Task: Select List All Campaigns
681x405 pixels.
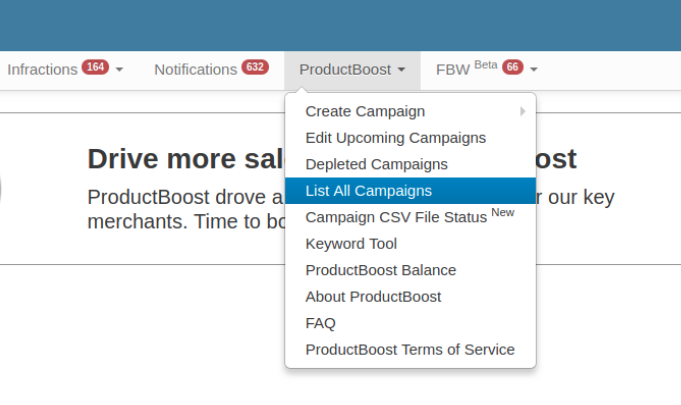Action: pyautogui.click(x=368, y=190)
